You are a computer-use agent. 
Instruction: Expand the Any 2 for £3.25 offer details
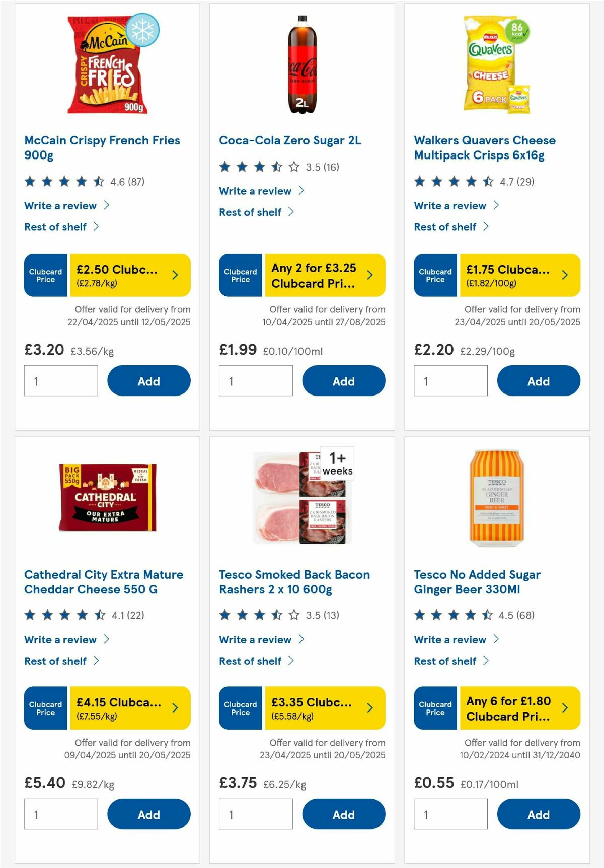tap(369, 275)
